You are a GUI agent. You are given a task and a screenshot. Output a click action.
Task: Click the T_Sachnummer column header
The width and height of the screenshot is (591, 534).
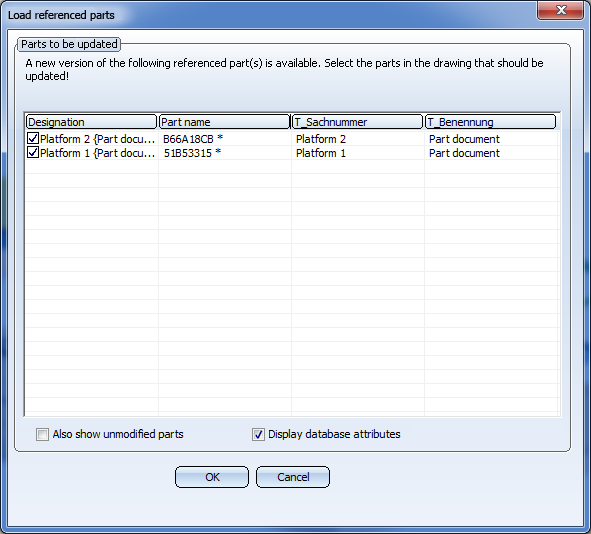pos(357,122)
